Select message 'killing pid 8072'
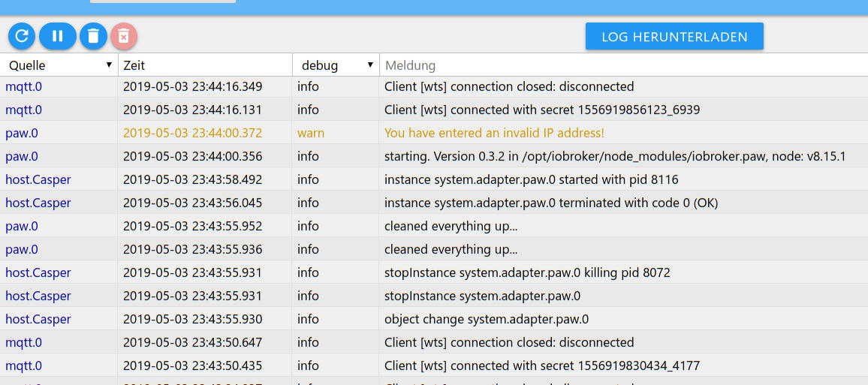Viewport: 868px width, 385px height. click(x=528, y=272)
